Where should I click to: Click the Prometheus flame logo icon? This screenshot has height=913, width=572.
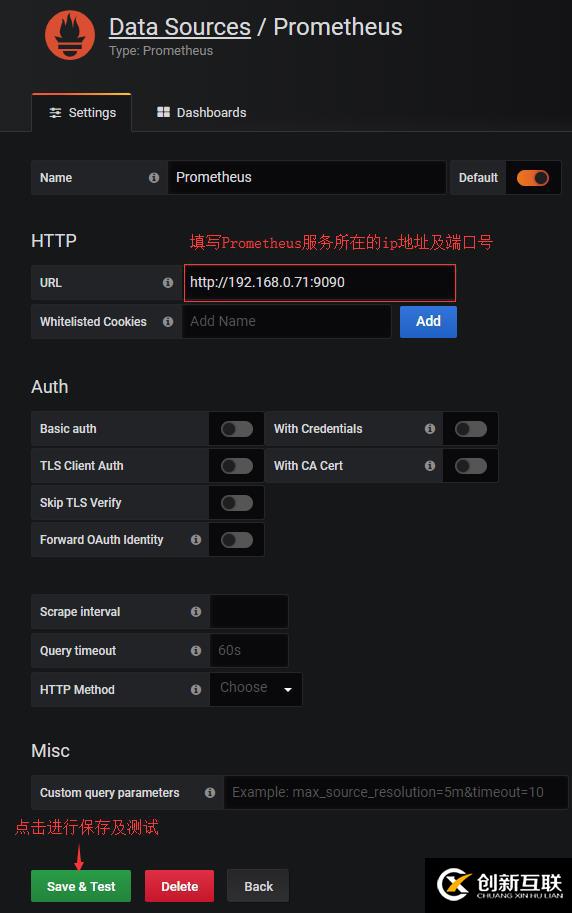[70, 36]
